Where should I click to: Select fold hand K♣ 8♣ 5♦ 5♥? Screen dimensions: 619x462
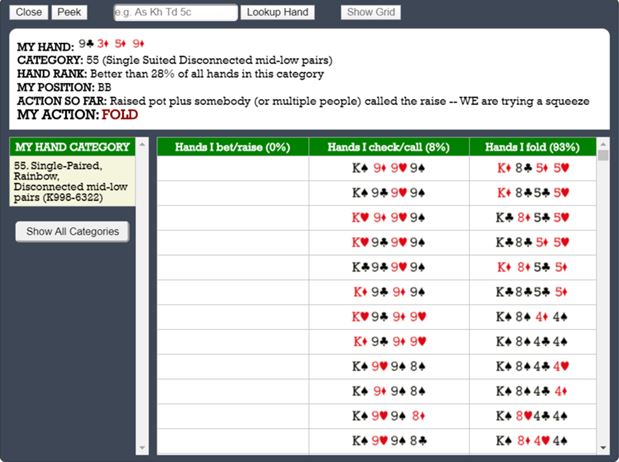tap(533, 242)
